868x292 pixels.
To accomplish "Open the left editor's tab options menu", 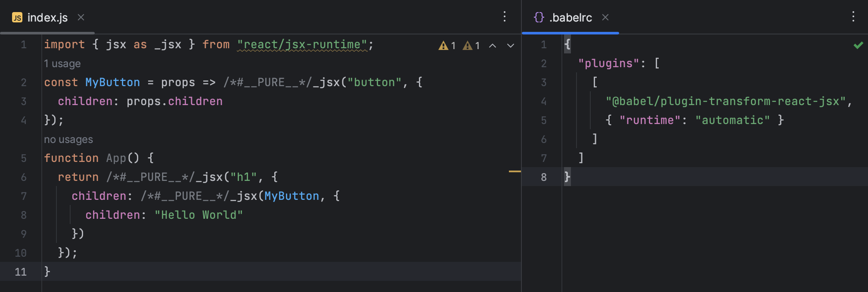I will coord(505,17).
